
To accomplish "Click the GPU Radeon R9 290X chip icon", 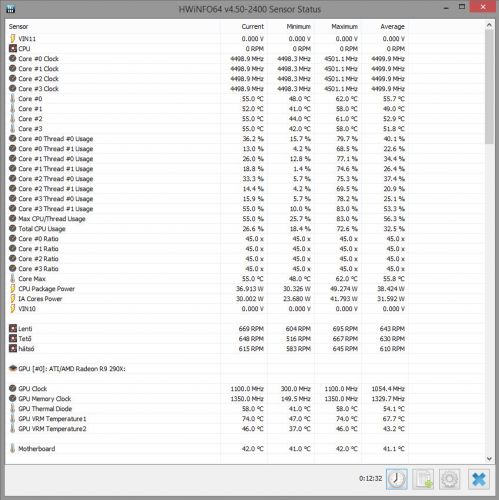I will tap(13, 369).
